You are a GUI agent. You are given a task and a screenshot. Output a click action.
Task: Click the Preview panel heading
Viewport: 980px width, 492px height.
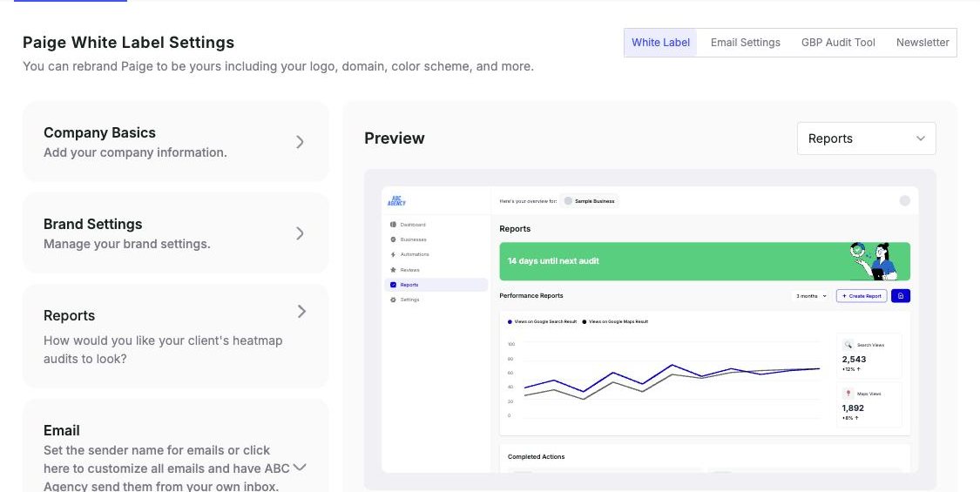(395, 138)
